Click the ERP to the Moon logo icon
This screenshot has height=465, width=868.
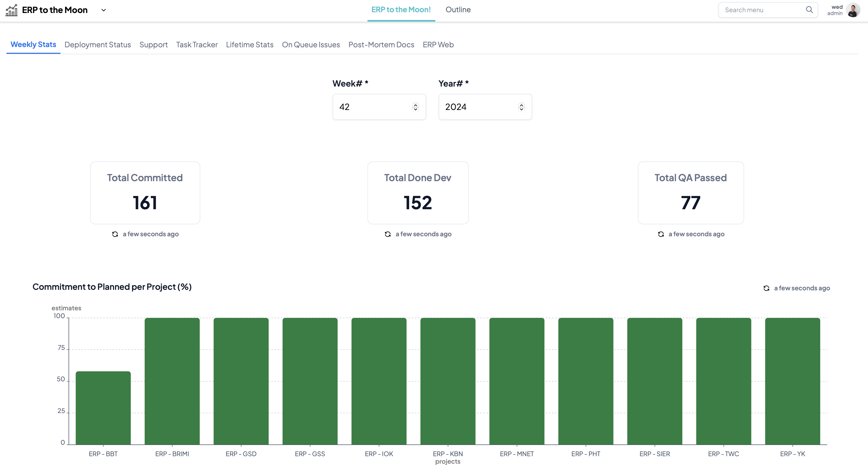click(x=11, y=10)
